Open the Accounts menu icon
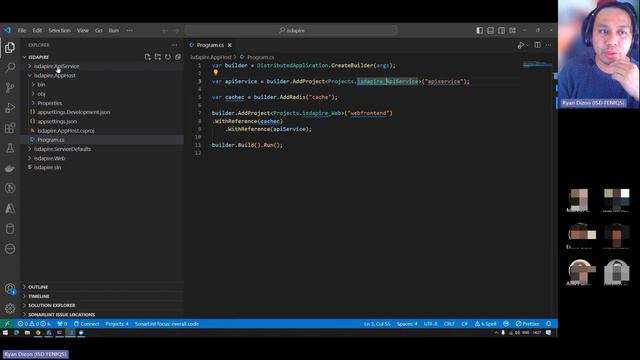 10,289
